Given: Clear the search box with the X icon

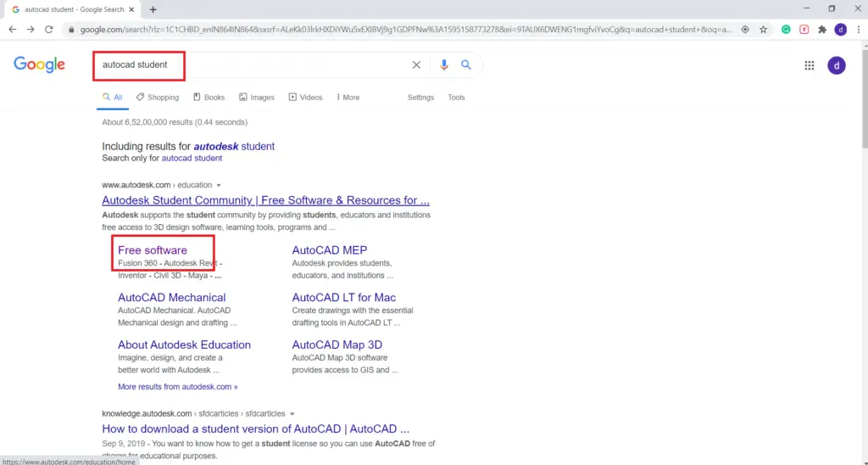Looking at the screenshot, I should click(416, 64).
